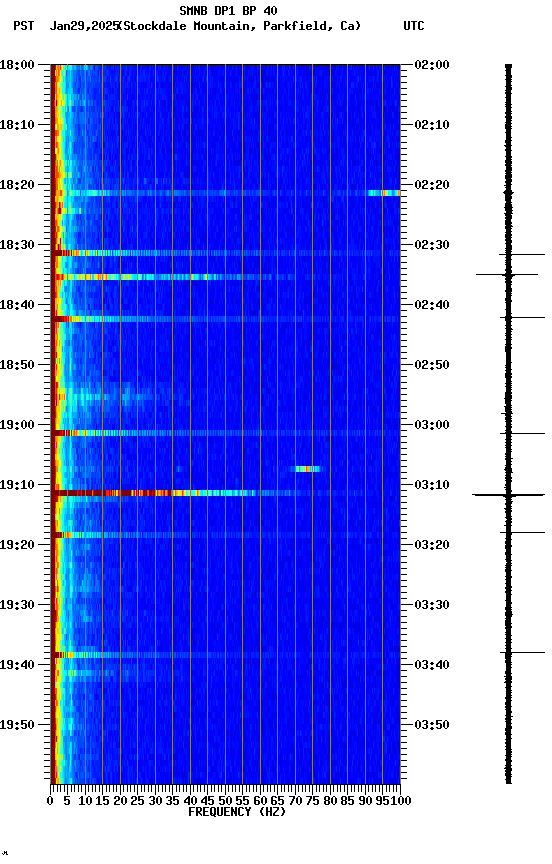Image resolution: width=552 pixels, height=864 pixels.
Task: Click the 02:40 UTC time label
Action: (432, 305)
